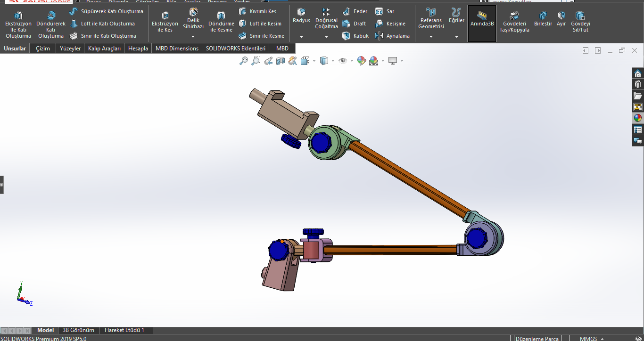Screen dimensions: 644x341
Task: Select Zoom to Area icon
Action: (256, 61)
